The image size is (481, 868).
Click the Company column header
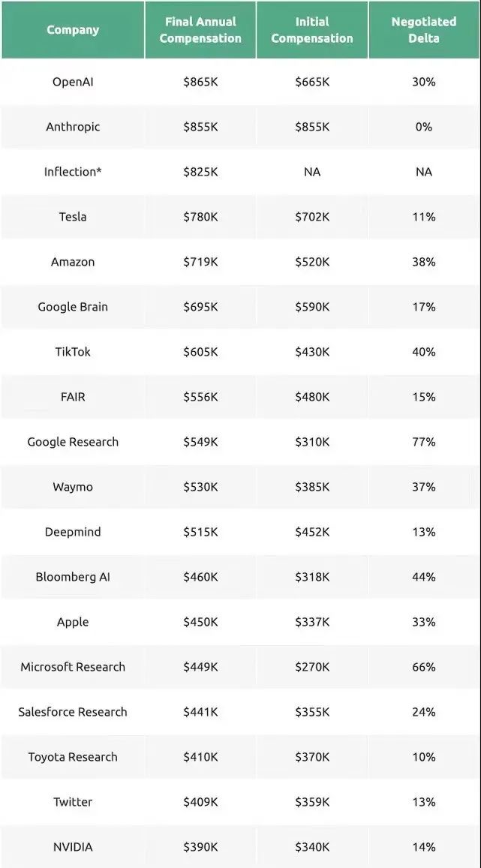click(x=73, y=30)
